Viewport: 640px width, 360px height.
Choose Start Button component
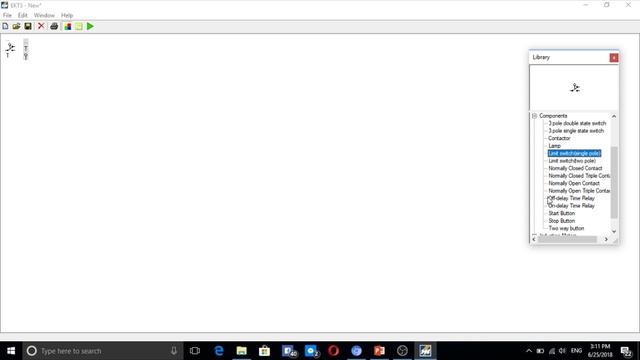[562, 213]
